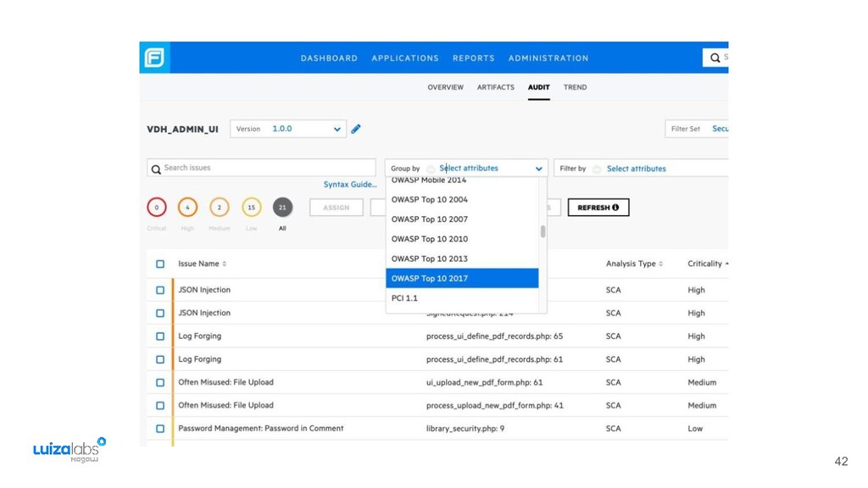
Task: Switch to the OVERVIEW tab
Action: (446, 87)
